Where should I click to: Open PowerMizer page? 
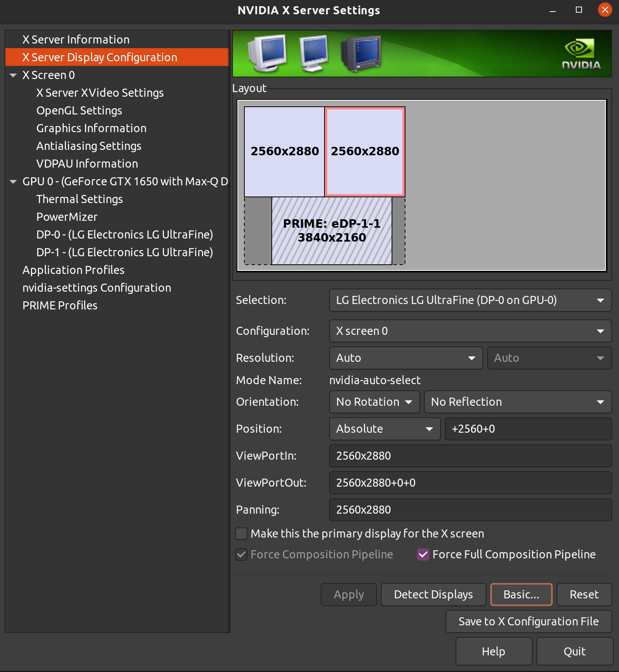(67, 217)
